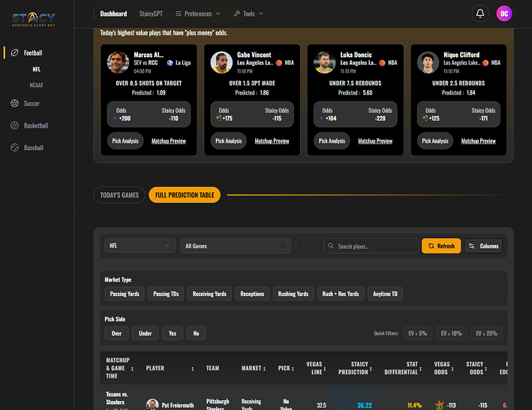Image resolution: width=532 pixels, height=410 pixels.
Task: Open Matchup Preview for Gabe Vincent
Action: point(272,141)
